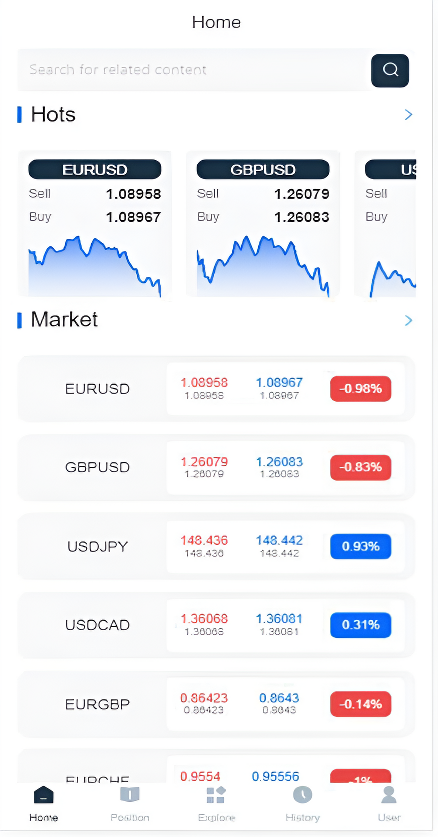The image size is (438, 837).
Task: Select the EURUSD hot card title
Action: tap(95, 170)
